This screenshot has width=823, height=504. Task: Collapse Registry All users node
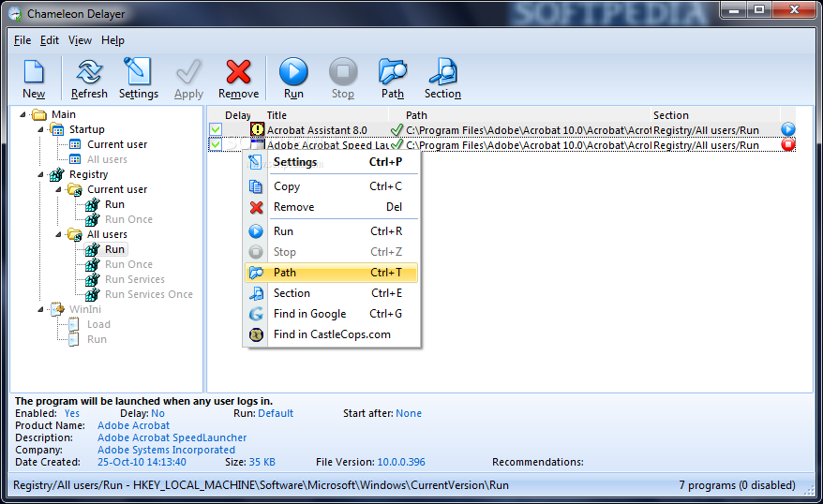tap(58, 234)
